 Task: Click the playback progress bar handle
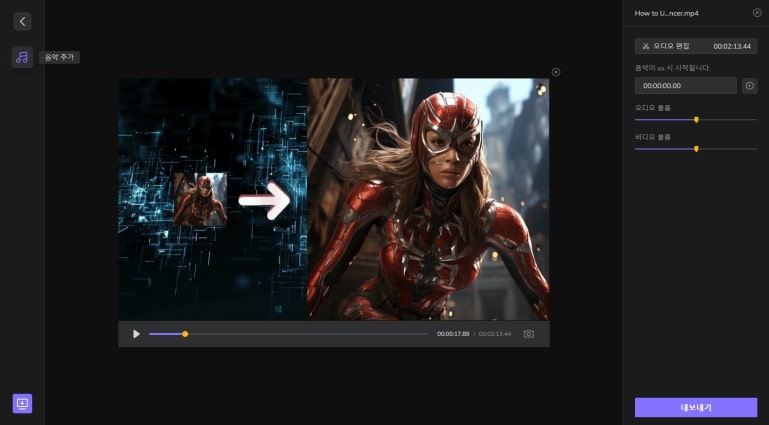[185, 334]
